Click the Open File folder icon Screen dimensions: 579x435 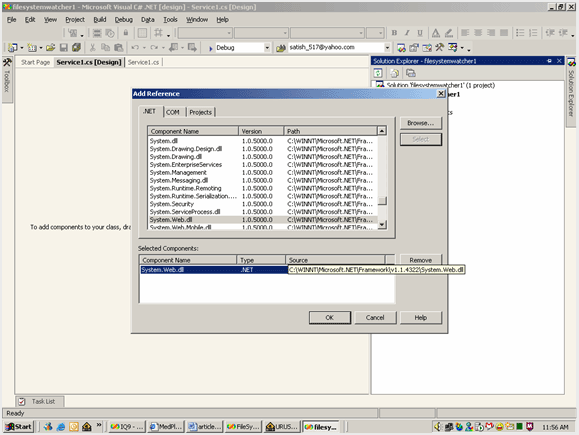pyautogui.click(x=51, y=47)
